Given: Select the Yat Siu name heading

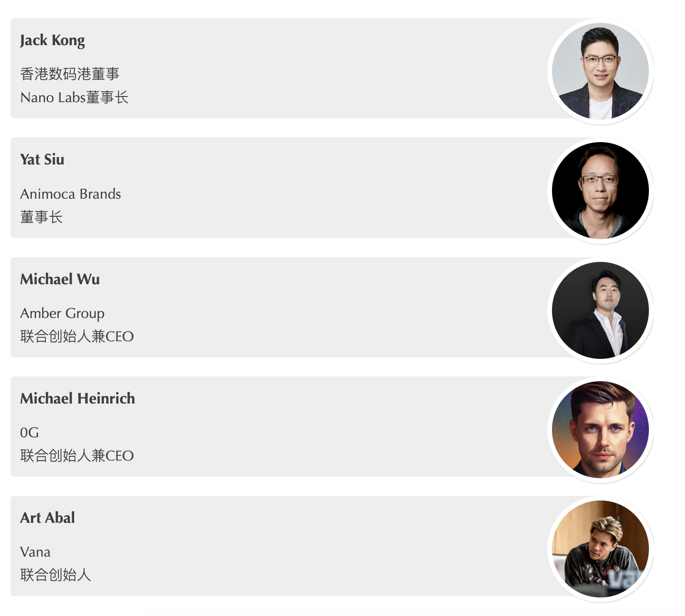Looking at the screenshot, I should (42, 160).
